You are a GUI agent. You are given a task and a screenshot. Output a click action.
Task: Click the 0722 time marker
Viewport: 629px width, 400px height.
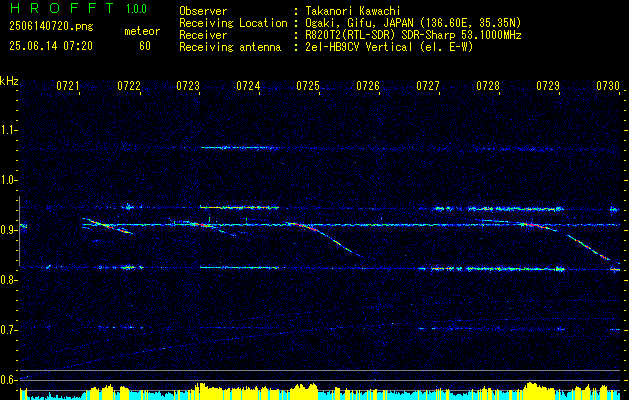pos(129,85)
